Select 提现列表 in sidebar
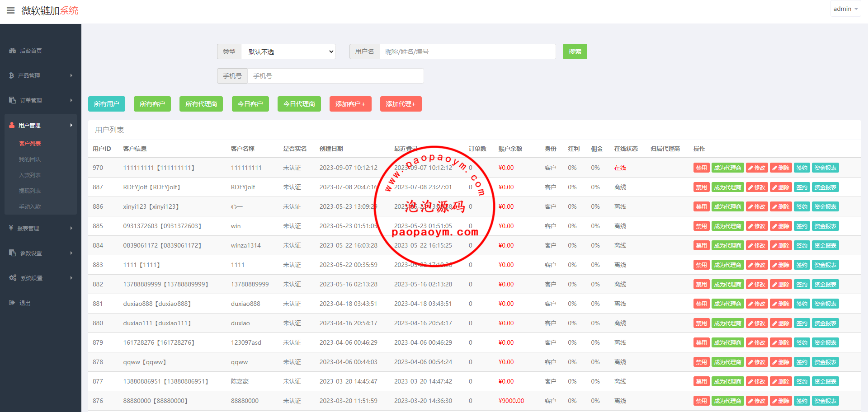 (x=30, y=191)
